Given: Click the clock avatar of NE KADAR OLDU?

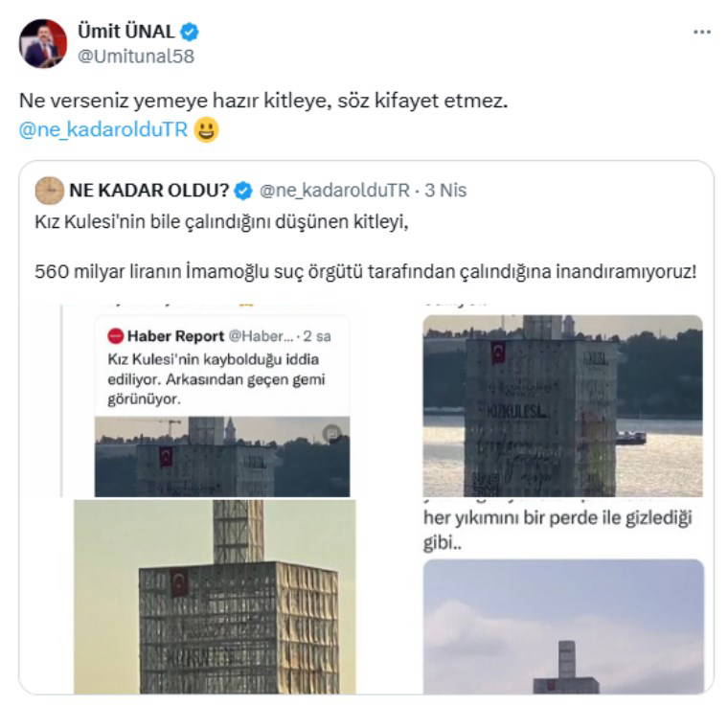Looking at the screenshot, I should 49,191.
